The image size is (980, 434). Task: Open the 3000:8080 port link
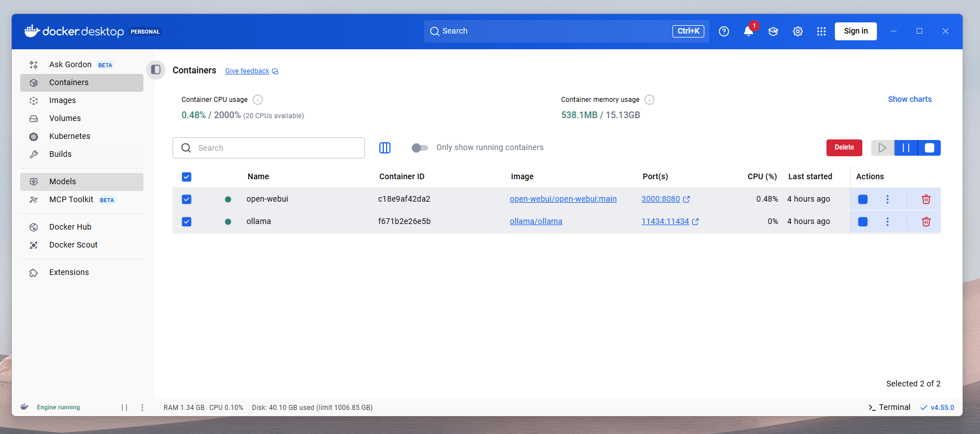[x=661, y=199]
